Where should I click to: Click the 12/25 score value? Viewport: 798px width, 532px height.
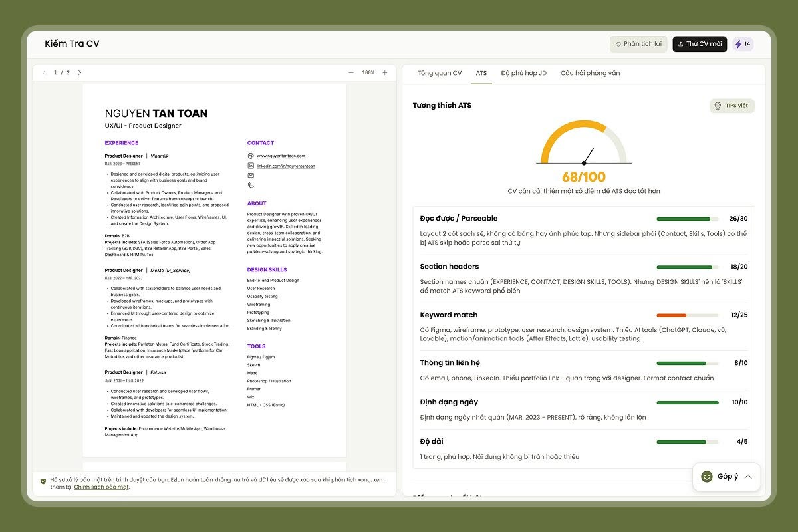point(739,315)
